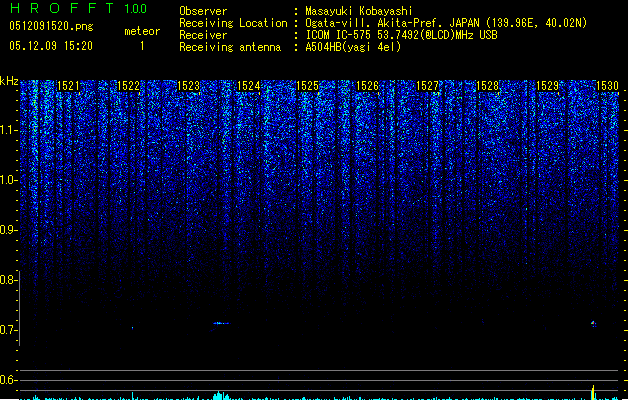The height and width of the screenshot is (400, 629).
Task: Click the meteor count label
Action: (142, 31)
